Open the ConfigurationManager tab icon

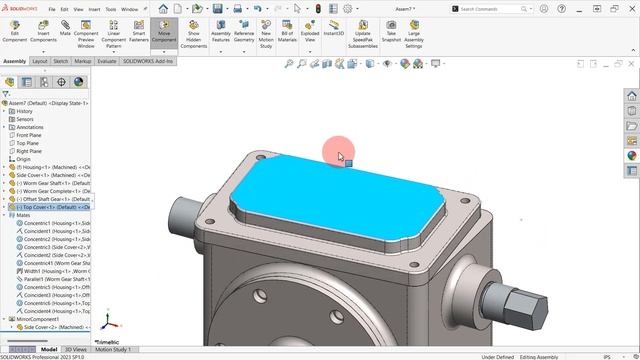click(44, 82)
